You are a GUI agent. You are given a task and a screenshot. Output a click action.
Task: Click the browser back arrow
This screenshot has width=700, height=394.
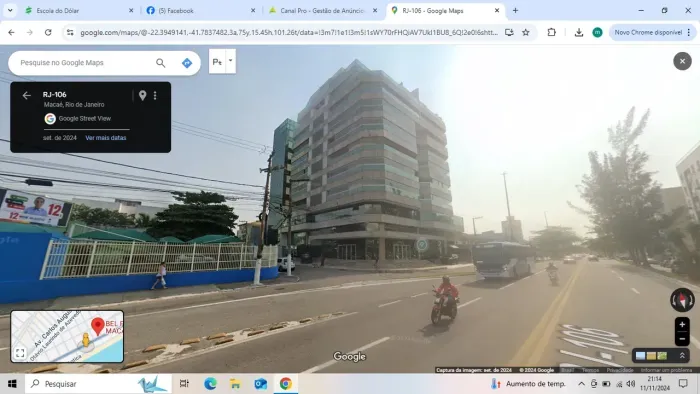(x=11, y=32)
